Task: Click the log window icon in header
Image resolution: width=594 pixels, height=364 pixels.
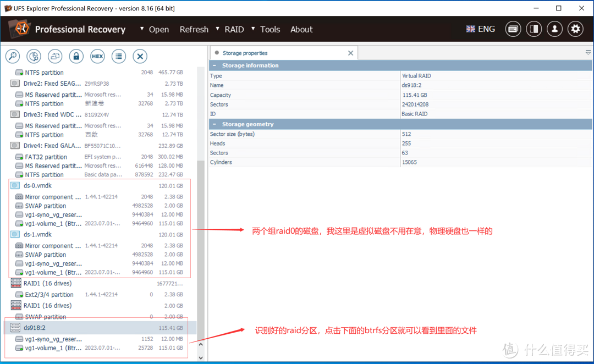Action: 513,29
